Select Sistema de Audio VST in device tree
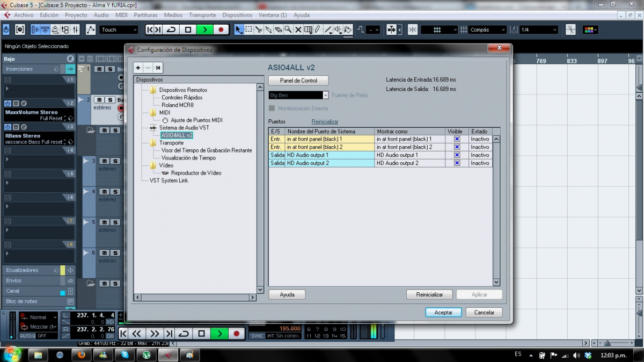The height and width of the screenshot is (362, 644). [x=184, y=128]
